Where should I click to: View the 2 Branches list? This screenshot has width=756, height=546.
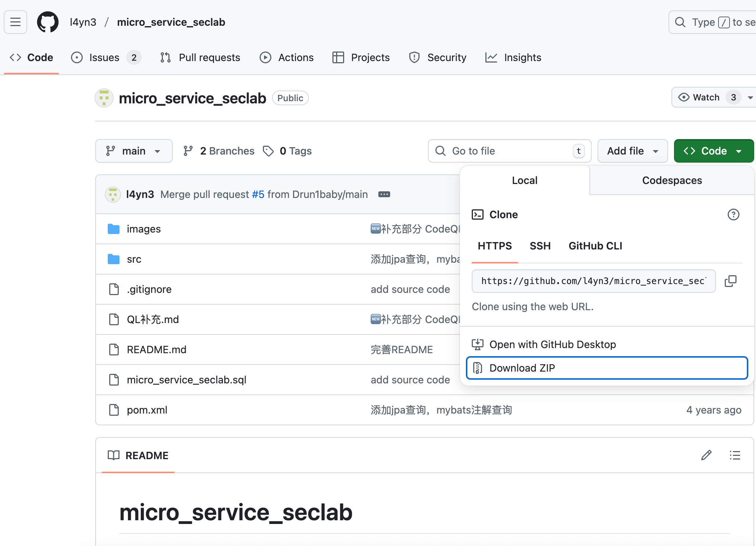coord(219,151)
